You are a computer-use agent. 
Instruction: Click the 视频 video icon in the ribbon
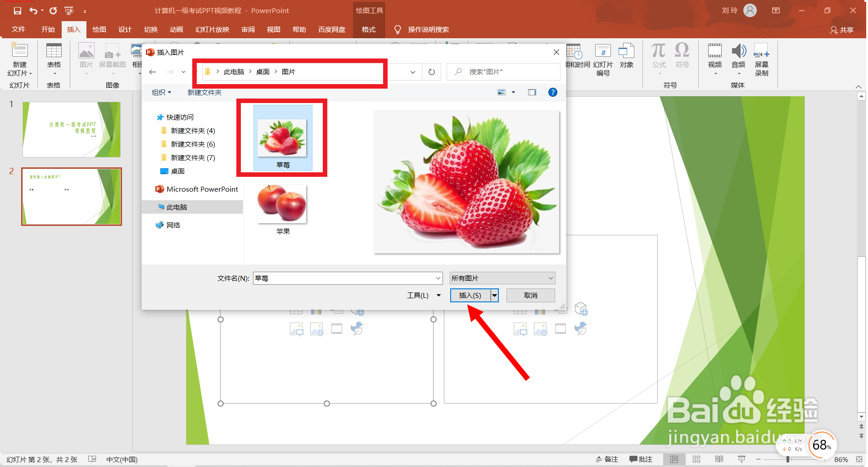point(714,50)
